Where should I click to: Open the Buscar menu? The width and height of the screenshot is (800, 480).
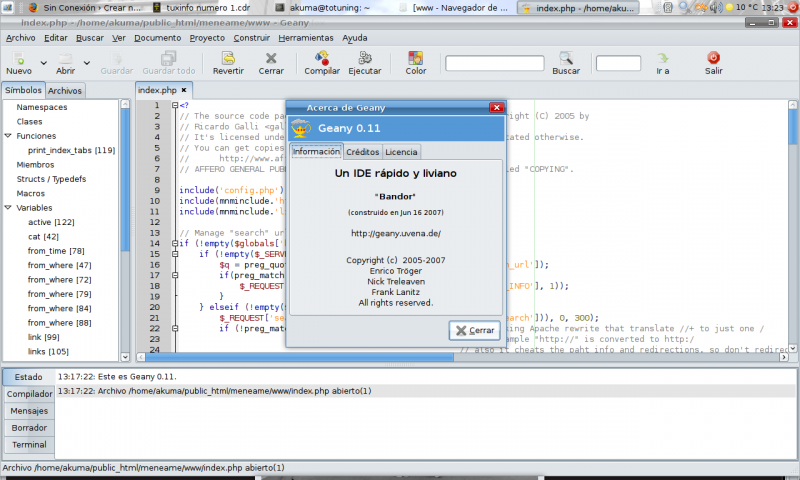click(90, 38)
